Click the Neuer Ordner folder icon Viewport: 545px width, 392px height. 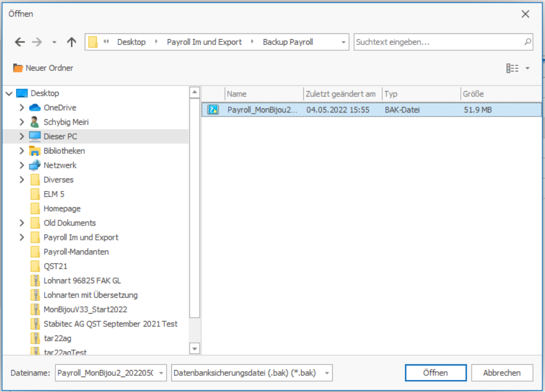[x=18, y=68]
